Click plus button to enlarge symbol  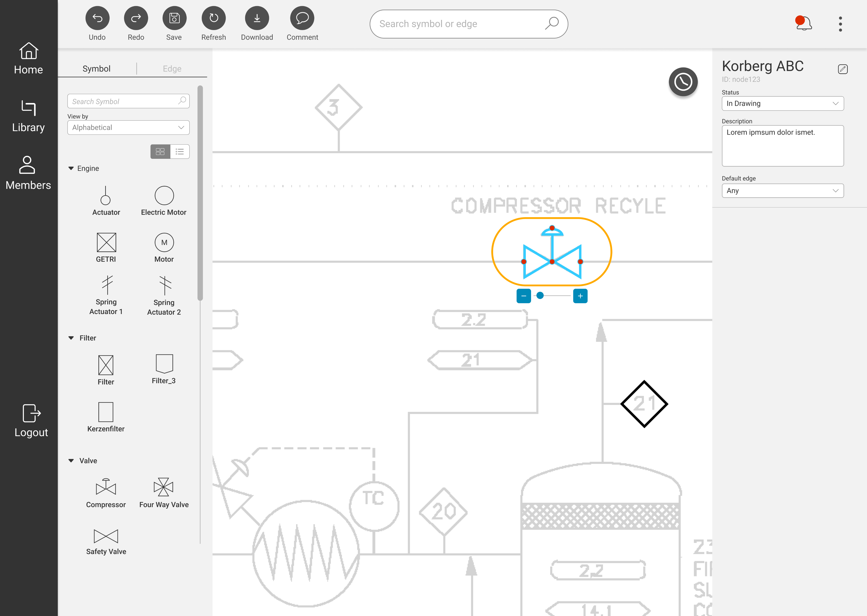pyautogui.click(x=580, y=296)
